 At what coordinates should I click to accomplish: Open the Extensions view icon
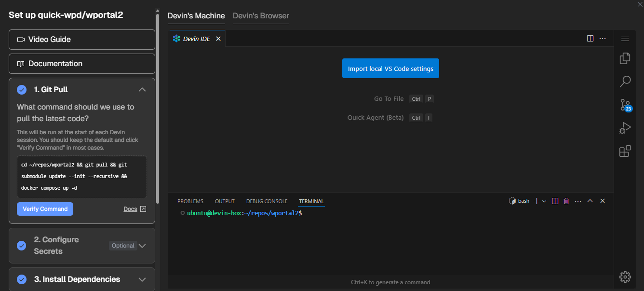click(x=625, y=151)
